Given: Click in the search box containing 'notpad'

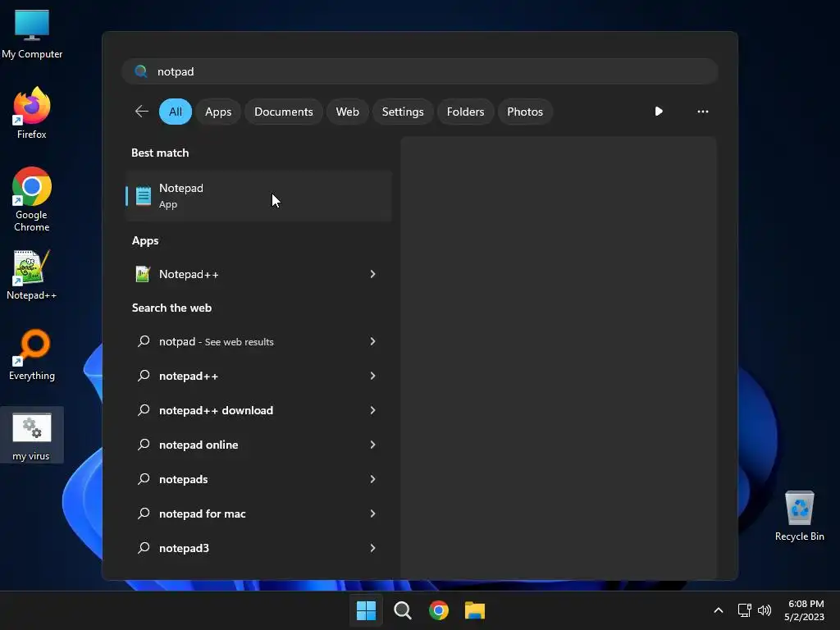Looking at the screenshot, I should coord(420,71).
